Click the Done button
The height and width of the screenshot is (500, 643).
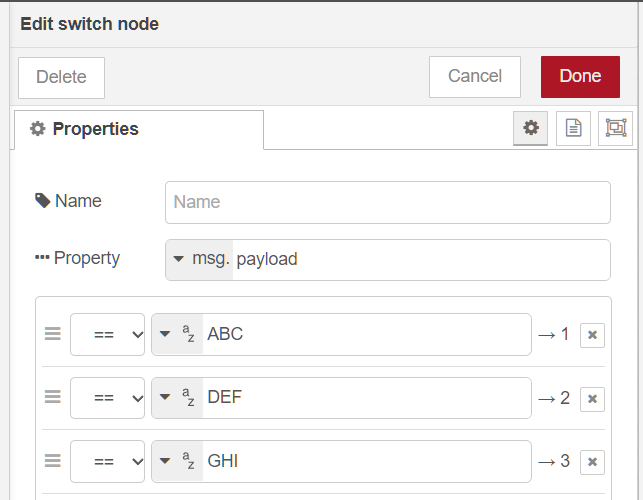click(580, 76)
